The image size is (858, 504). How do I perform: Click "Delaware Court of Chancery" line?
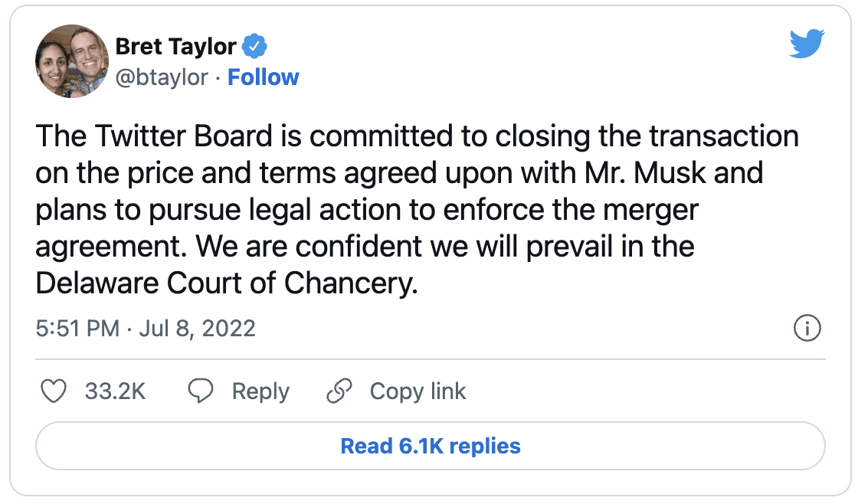tap(227, 283)
